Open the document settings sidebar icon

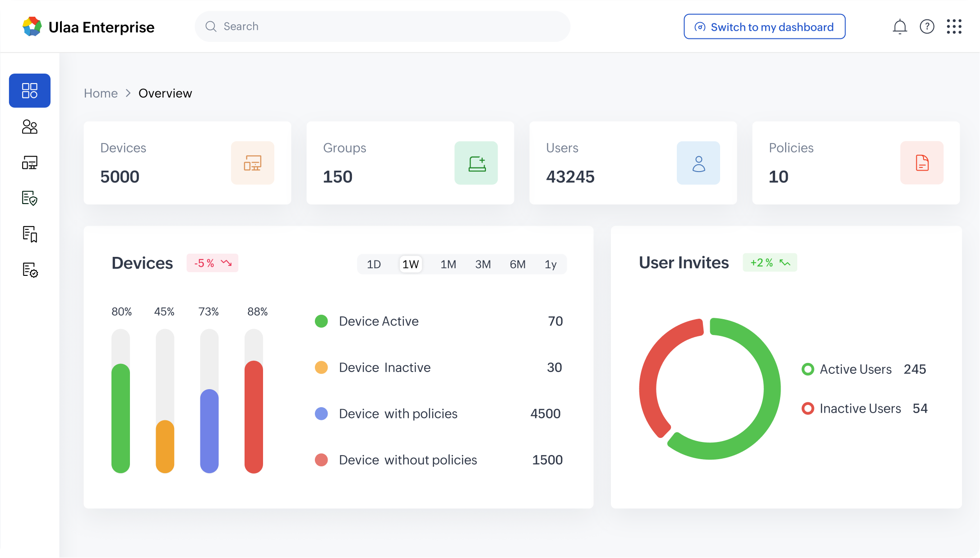(30, 270)
